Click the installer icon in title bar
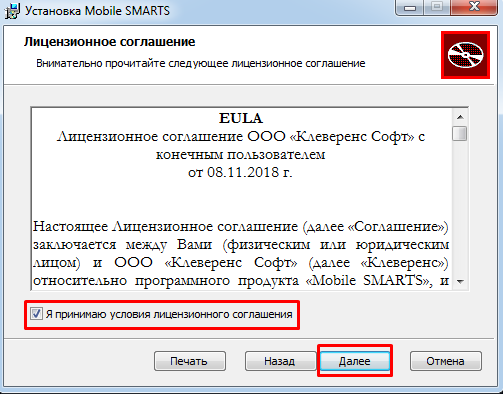Image resolution: width=503 pixels, height=394 pixels. (12, 11)
